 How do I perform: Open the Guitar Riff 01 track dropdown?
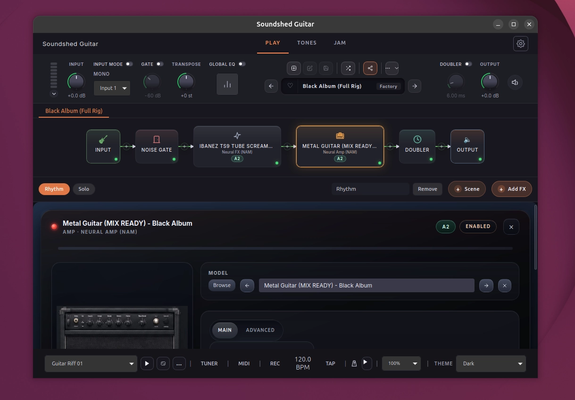click(91, 364)
